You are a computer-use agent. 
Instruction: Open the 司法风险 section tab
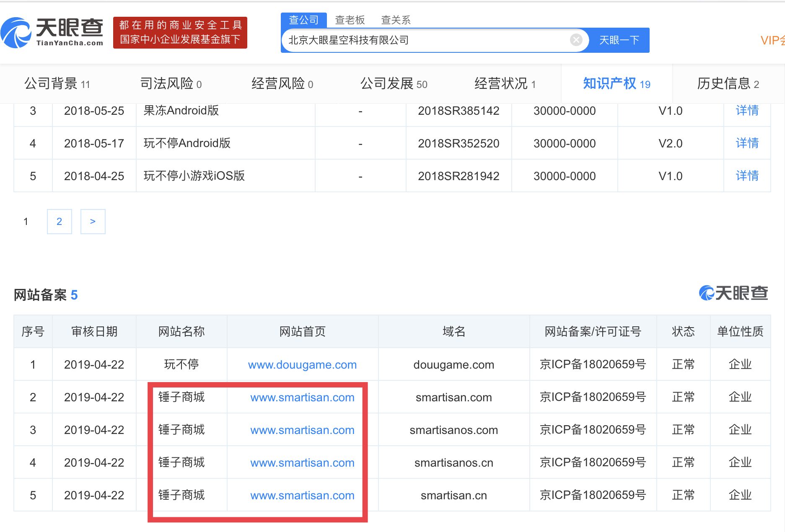[x=171, y=84]
